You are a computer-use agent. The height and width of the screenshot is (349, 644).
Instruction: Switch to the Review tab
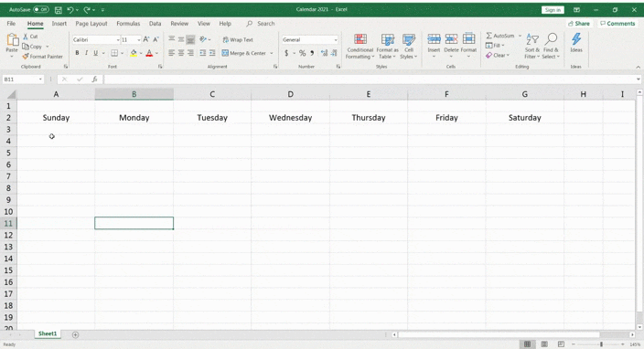click(179, 24)
